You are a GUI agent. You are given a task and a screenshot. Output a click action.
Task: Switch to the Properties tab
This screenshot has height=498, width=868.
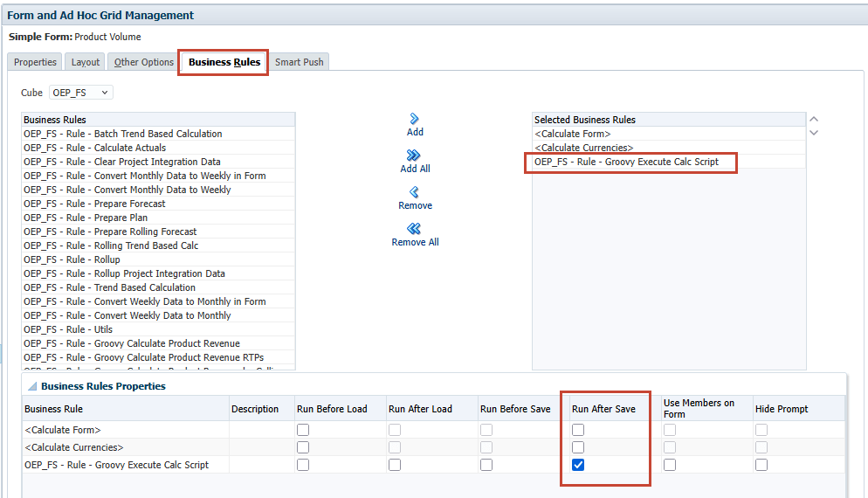coord(35,62)
